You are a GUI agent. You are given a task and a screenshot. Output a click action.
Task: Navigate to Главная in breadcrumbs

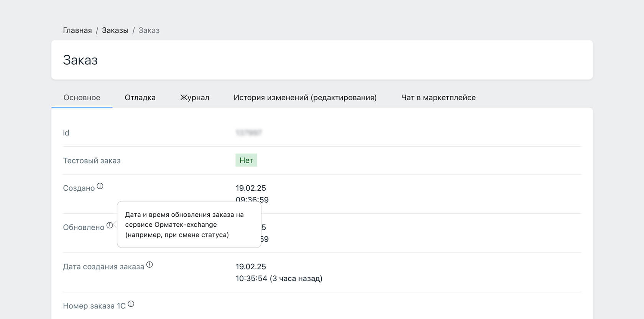[77, 30]
